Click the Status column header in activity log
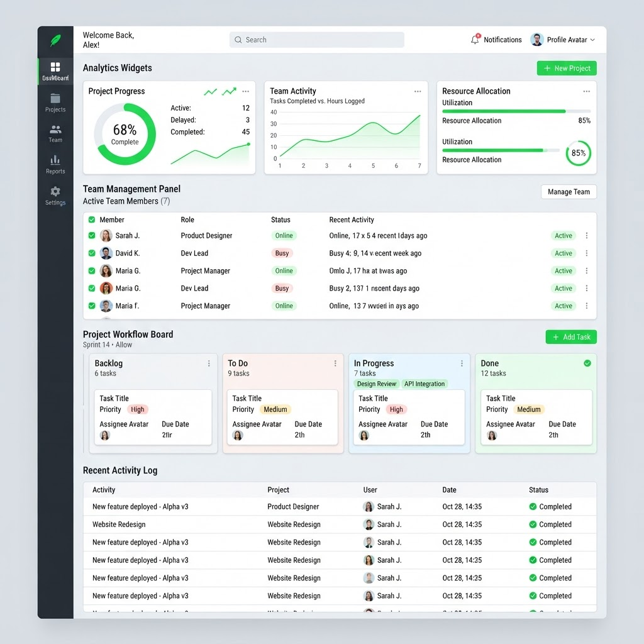The height and width of the screenshot is (644, 644). pos(538,489)
